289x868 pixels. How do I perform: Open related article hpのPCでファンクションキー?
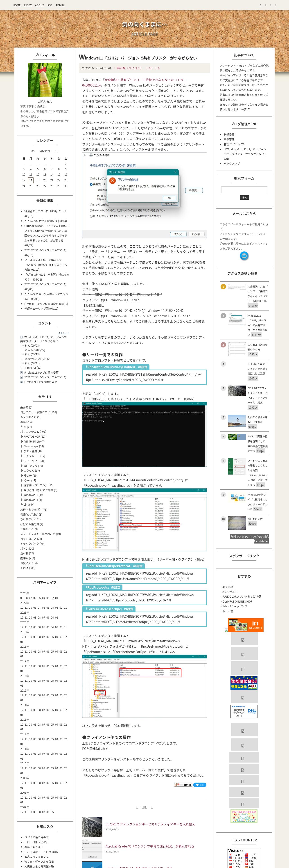(x=150, y=824)
